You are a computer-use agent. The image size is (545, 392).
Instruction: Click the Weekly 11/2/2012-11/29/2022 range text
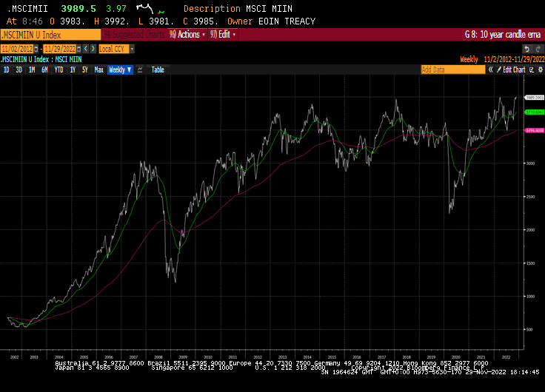pos(502,59)
